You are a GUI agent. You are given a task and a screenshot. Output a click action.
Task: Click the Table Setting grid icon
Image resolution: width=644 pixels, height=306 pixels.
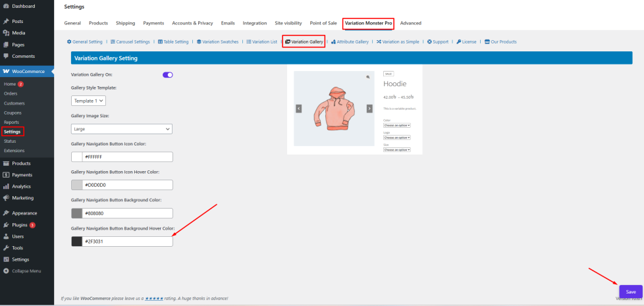click(160, 42)
